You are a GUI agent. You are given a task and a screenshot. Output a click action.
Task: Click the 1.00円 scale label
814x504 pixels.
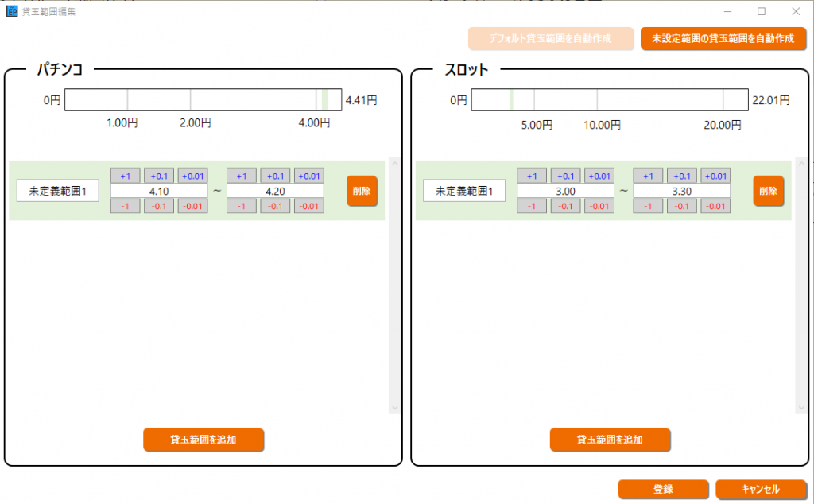tap(122, 123)
